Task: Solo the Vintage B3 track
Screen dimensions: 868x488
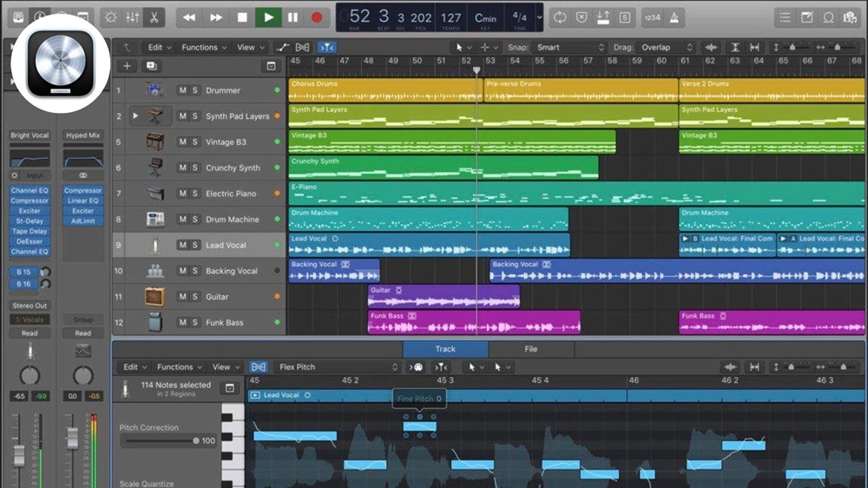Action: coord(194,142)
